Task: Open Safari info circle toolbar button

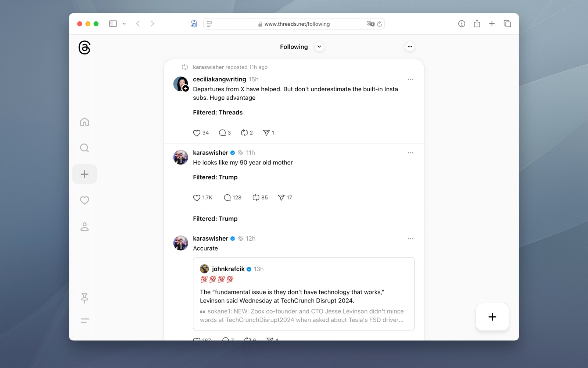Action: click(462, 24)
